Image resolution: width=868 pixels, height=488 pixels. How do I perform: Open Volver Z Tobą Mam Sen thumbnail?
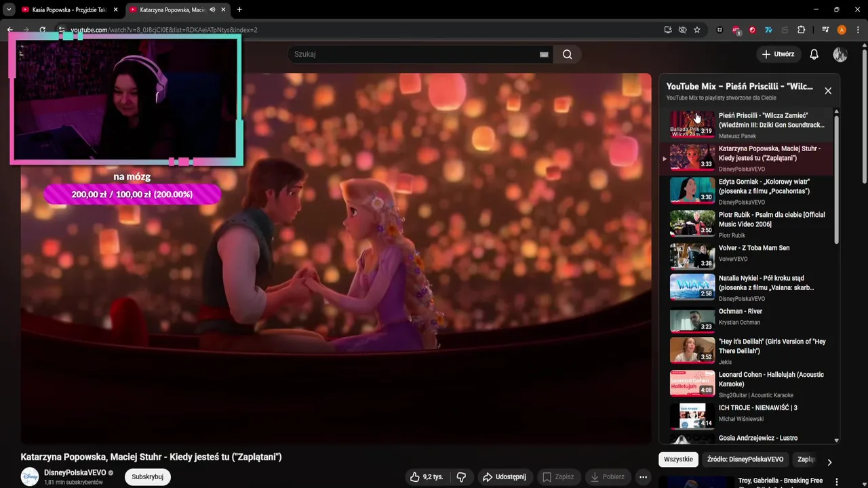(x=692, y=257)
